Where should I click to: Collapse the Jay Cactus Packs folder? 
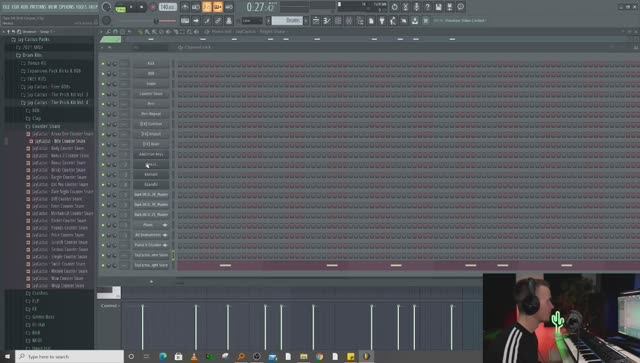coord(33,39)
